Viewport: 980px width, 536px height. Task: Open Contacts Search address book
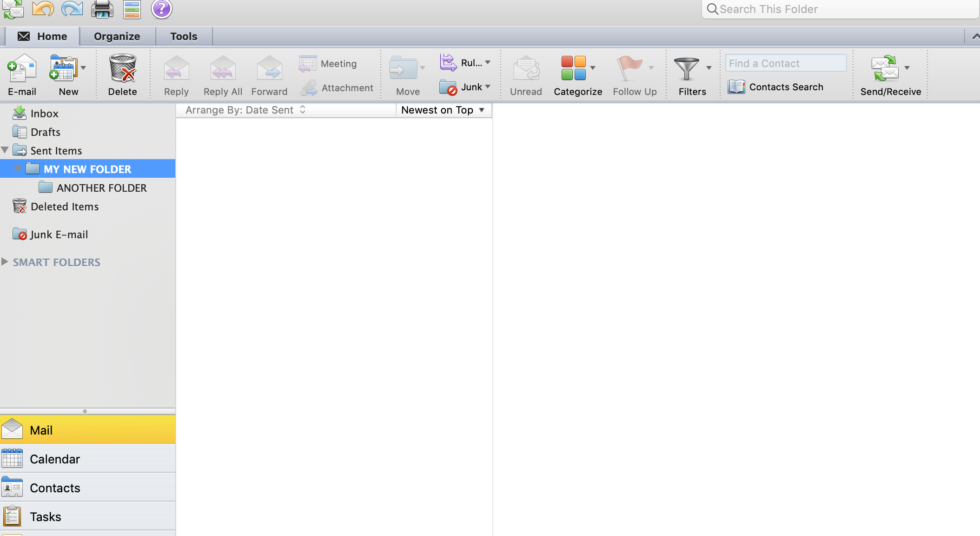point(775,87)
